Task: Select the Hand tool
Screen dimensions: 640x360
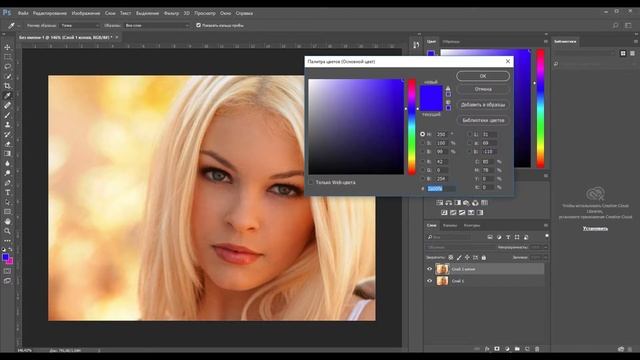Action: 7,222
